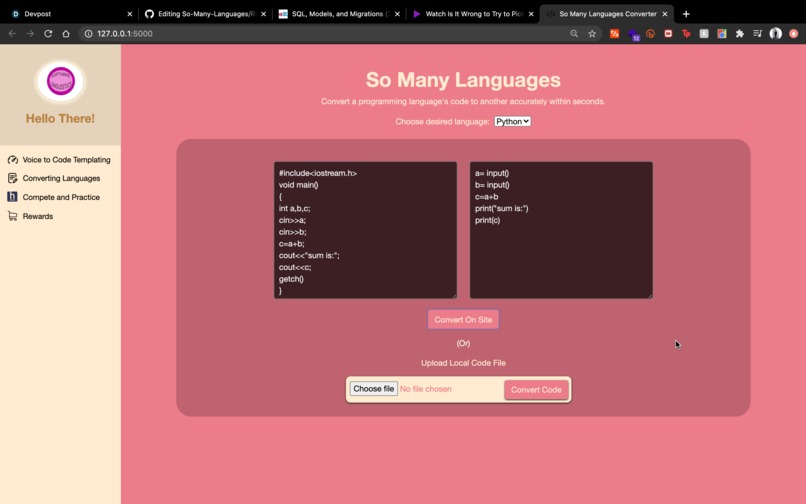Image resolution: width=806 pixels, height=504 pixels.
Task: Open Voice to Code Templating link
Action: click(x=66, y=160)
